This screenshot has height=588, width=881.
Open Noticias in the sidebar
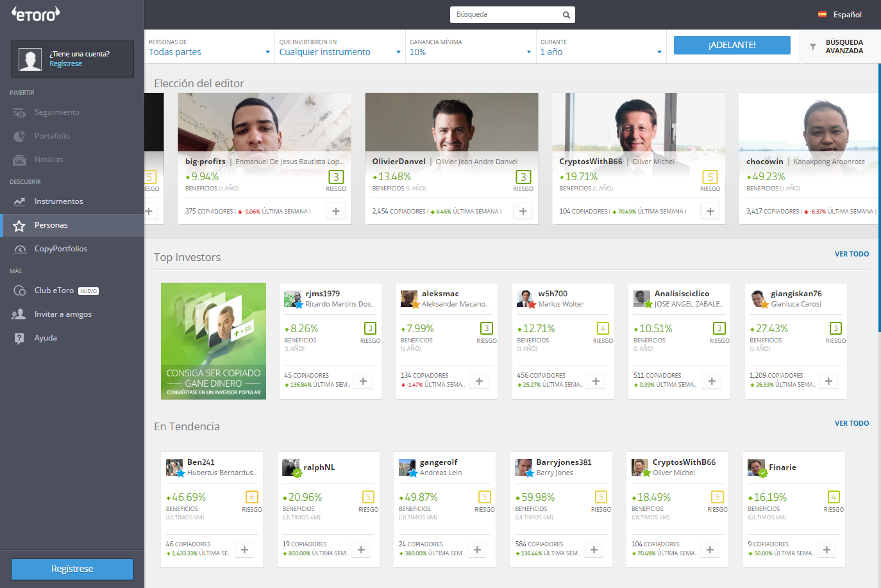point(72,160)
